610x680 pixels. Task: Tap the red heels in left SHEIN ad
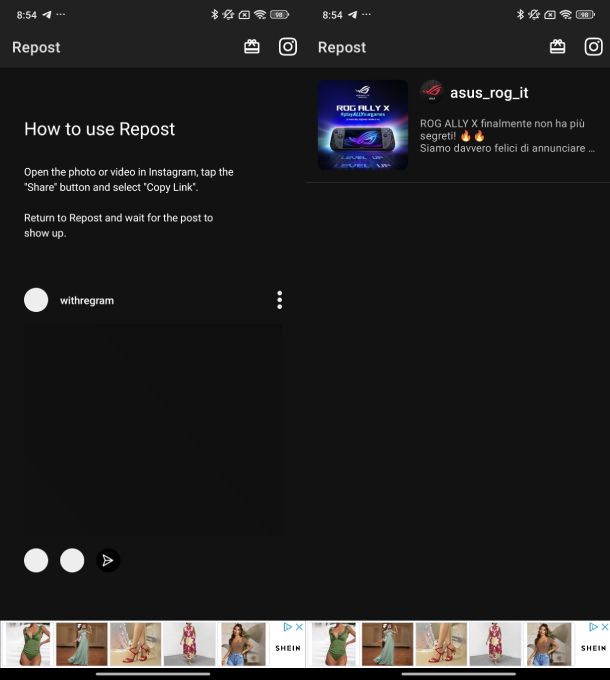(x=135, y=644)
